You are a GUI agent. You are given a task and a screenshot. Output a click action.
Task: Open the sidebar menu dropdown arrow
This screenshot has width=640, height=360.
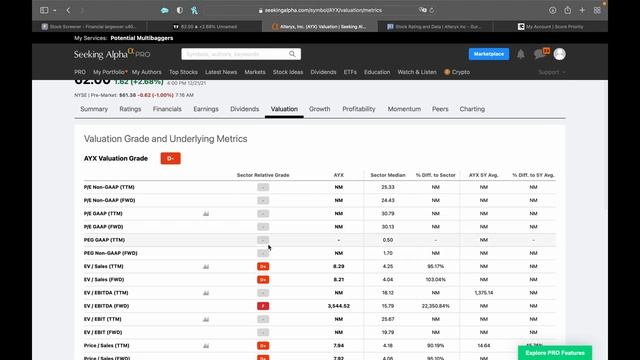click(54, 10)
